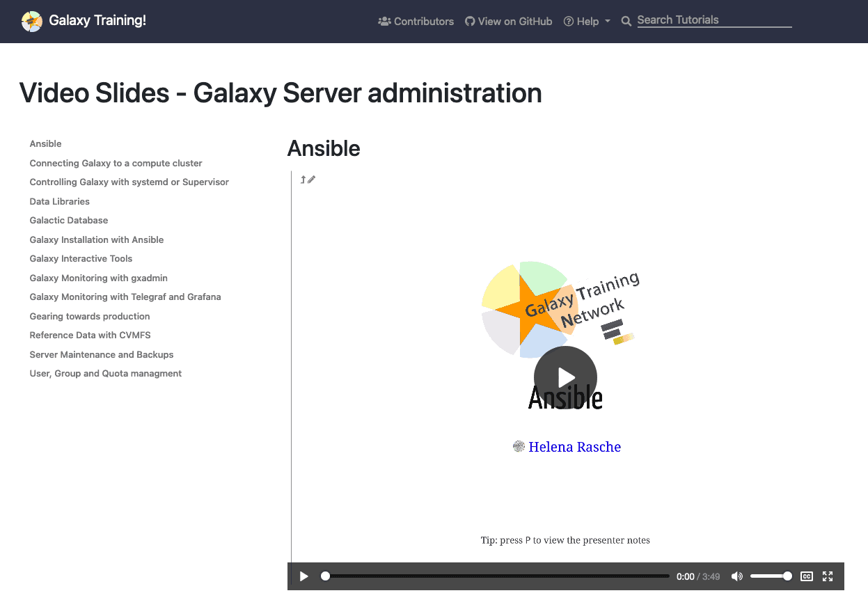
Task: Open the Helena Rasche author link
Action: [574, 447]
